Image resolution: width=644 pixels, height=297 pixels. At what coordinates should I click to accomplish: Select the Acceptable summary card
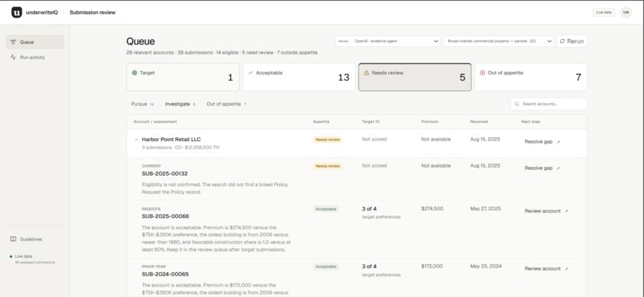[x=299, y=77]
